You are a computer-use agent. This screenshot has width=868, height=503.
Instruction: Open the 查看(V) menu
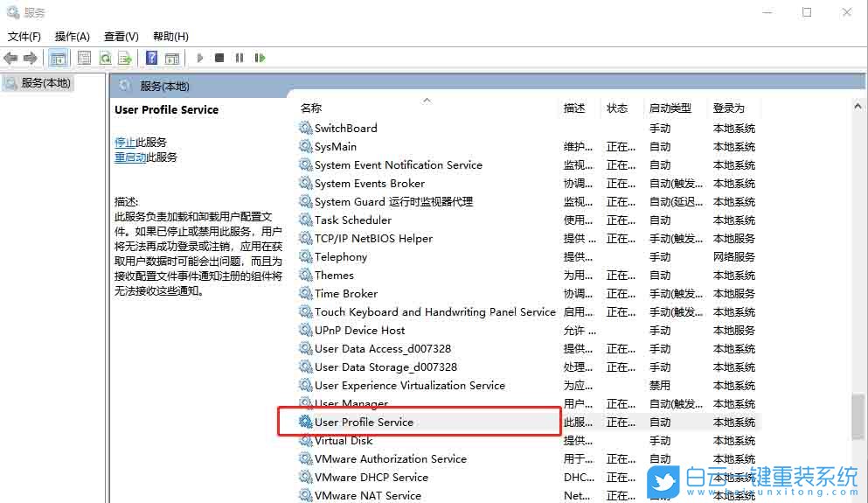pos(122,37)
